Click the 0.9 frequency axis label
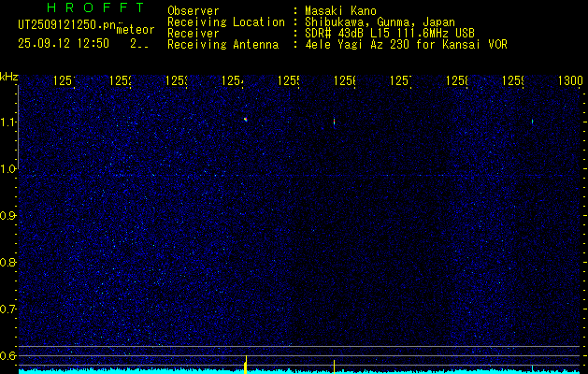 pos(8,216)
